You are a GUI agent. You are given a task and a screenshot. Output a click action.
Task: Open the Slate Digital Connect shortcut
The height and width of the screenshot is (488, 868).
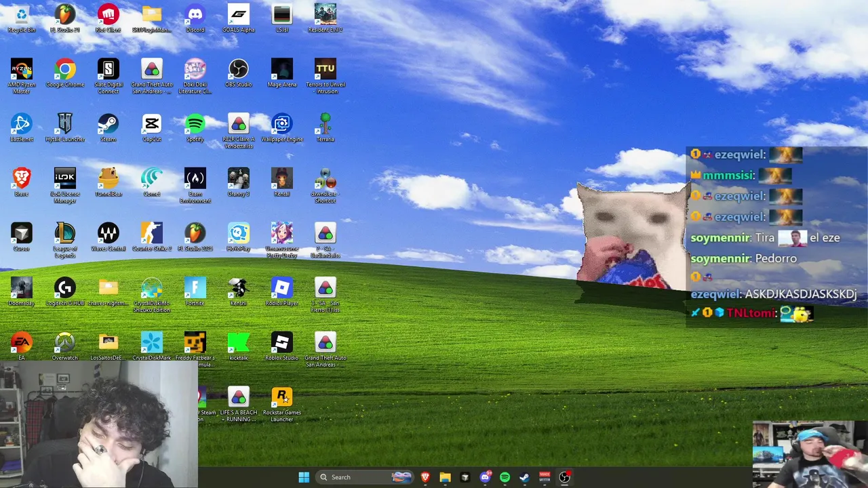point(108,76)
